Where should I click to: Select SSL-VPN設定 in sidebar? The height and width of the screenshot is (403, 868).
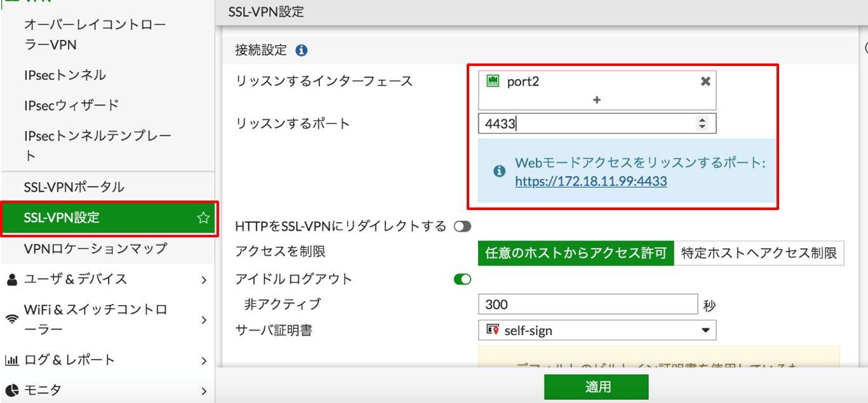pyautogui.click(x=107, y=218)
